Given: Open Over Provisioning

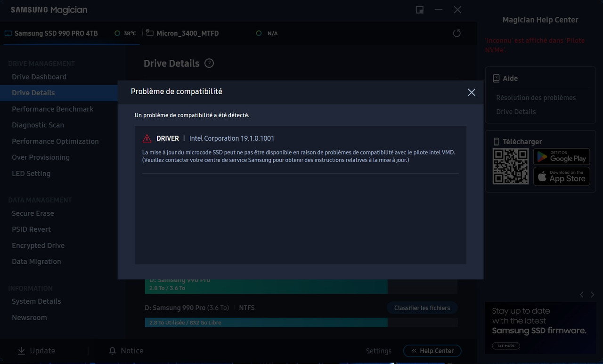Looking at the screenshot, I should pos(41,157).
